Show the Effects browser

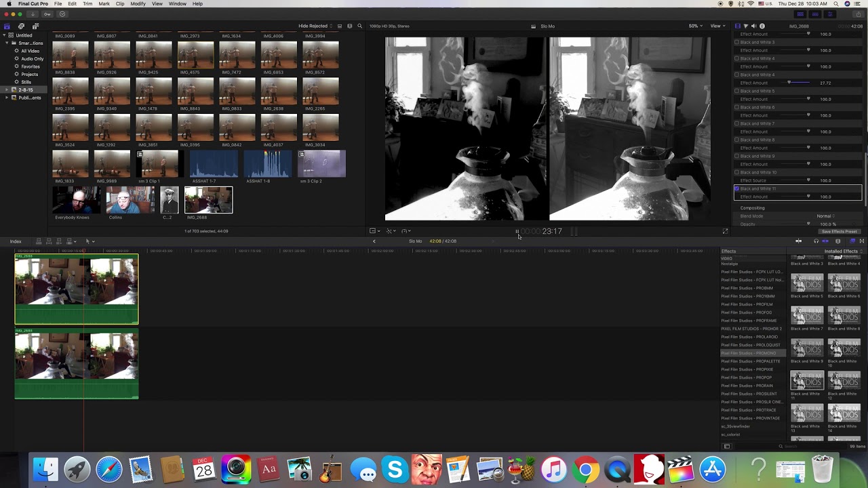pyautogui.click(x=852, y=241)
